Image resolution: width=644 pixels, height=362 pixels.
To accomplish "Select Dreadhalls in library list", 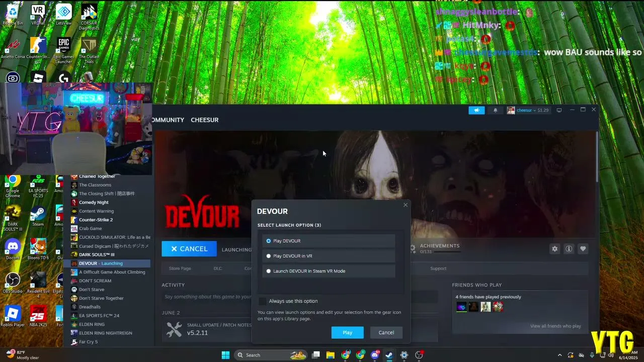I will [90, 307].
